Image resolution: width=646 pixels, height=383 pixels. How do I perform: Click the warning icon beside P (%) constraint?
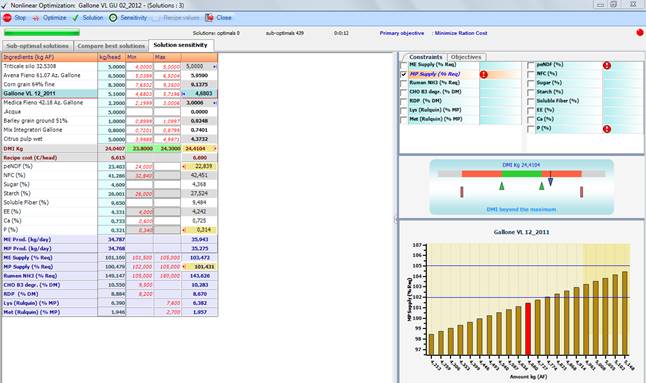click(607, 129)
